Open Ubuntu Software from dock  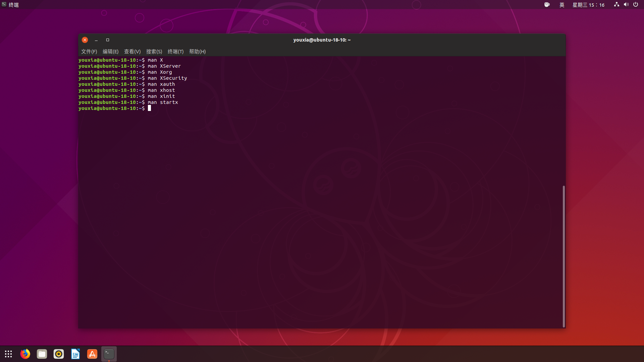point(92,354)
